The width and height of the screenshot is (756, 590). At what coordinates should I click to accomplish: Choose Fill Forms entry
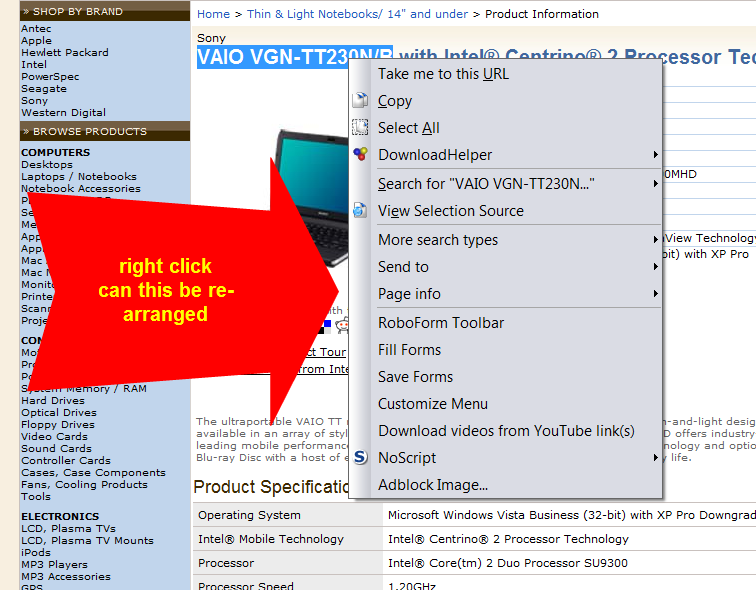(505, 349)
